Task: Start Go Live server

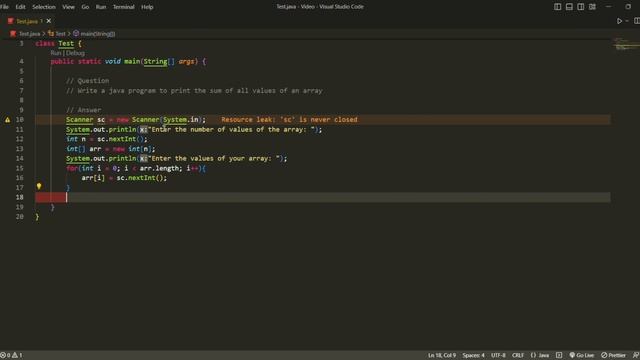Action: (582, 355)
